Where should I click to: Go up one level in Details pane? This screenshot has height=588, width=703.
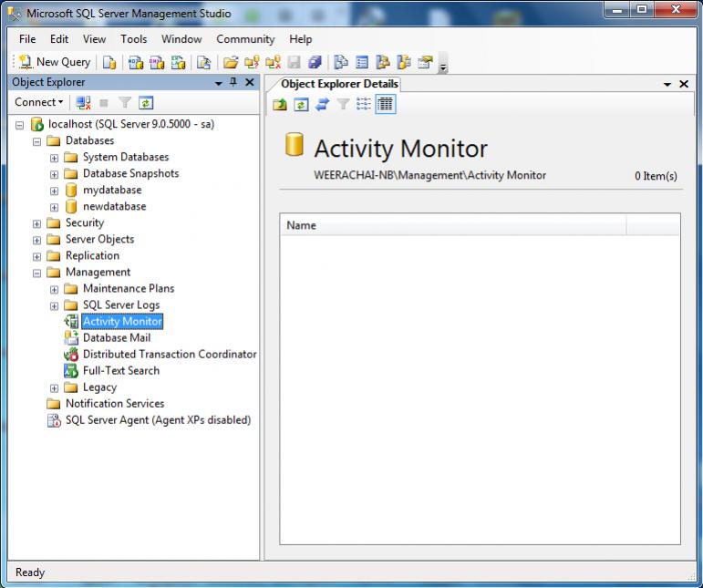280,105
